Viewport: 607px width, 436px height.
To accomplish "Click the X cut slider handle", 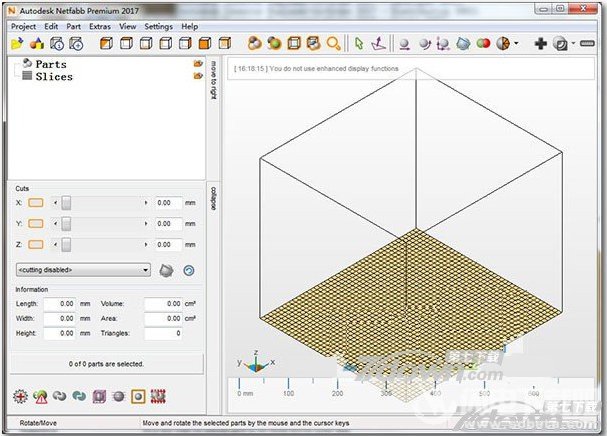I will (x=66, y=202).
